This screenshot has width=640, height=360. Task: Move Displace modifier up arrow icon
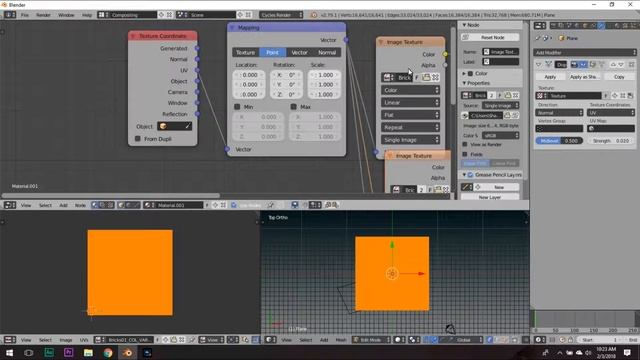point(613,64)
